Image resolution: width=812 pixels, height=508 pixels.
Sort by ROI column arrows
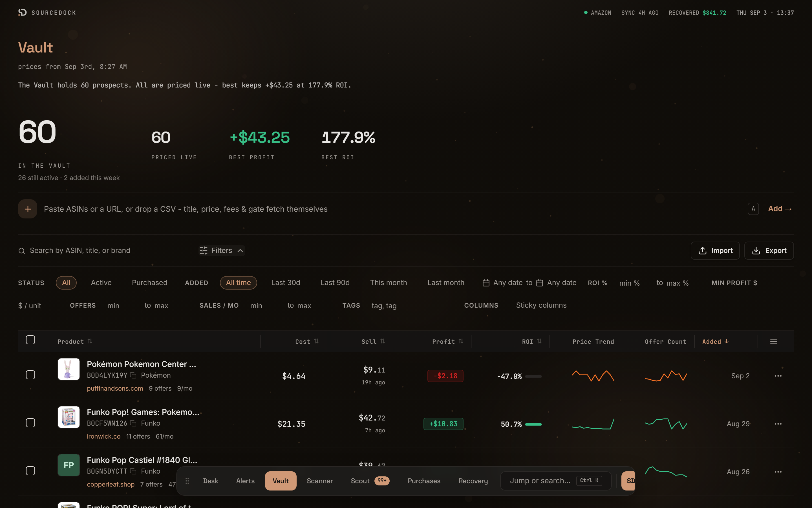point(539,341)
